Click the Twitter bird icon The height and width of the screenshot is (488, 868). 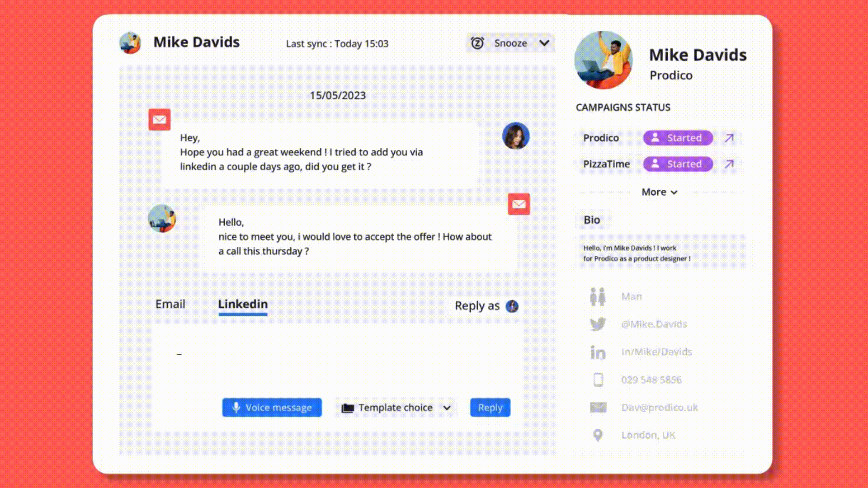pyautogui.click(x=598, y=324)
